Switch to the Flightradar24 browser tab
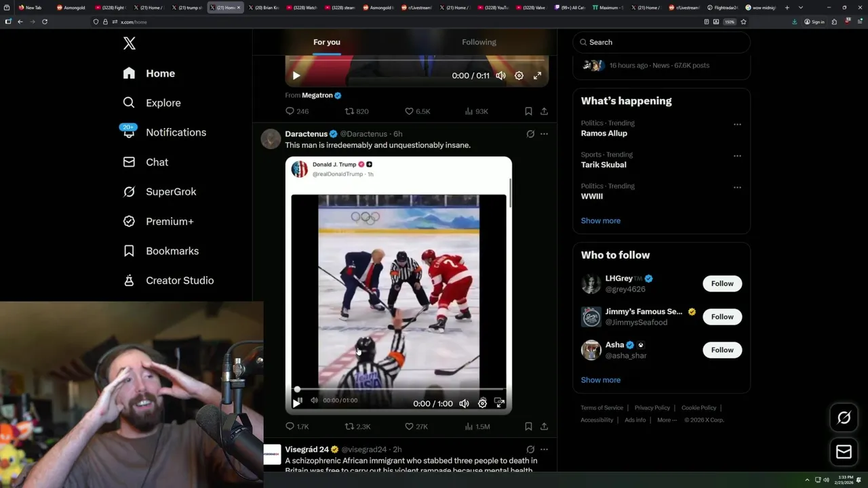This screenshot has height=488, width=868. [x=722, y=7]
